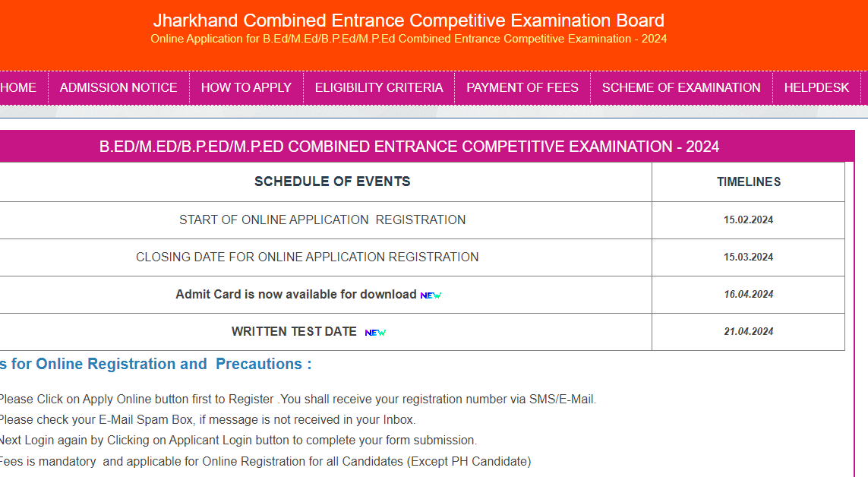Click the Admit Card download link

(x=296, y=294)
